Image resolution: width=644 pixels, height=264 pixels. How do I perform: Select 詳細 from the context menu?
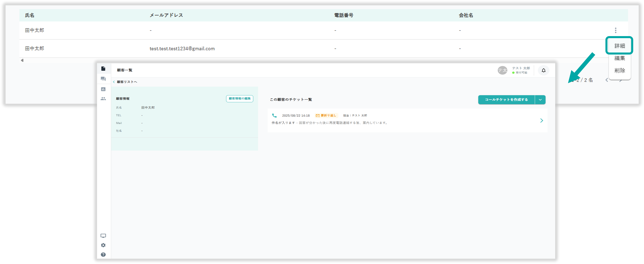click(620, 46)
